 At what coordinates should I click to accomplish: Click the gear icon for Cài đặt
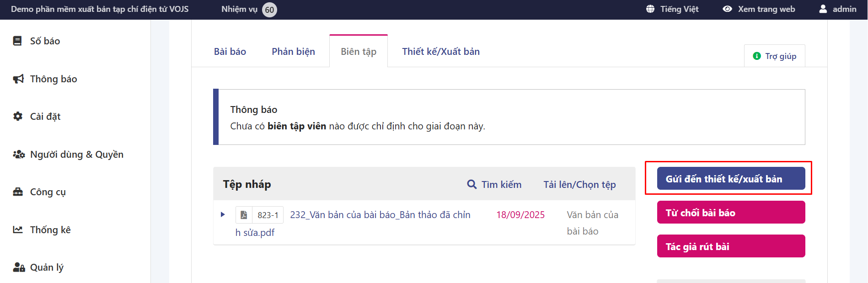18,117
